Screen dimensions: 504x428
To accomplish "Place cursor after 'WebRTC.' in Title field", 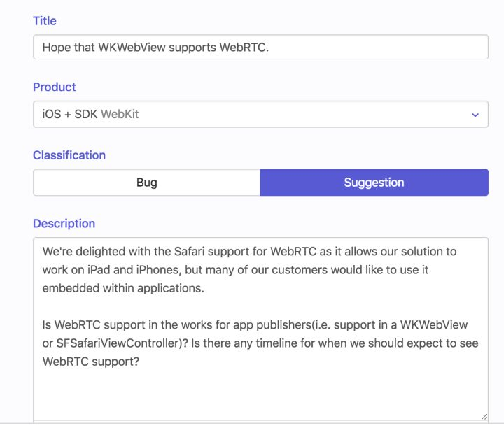I will click(269, 48).
